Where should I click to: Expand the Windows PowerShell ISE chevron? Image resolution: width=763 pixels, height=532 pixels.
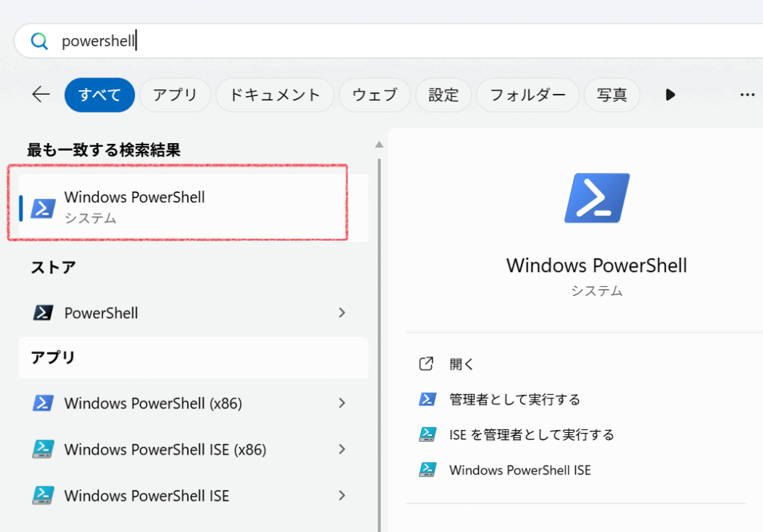coord(342,495)
